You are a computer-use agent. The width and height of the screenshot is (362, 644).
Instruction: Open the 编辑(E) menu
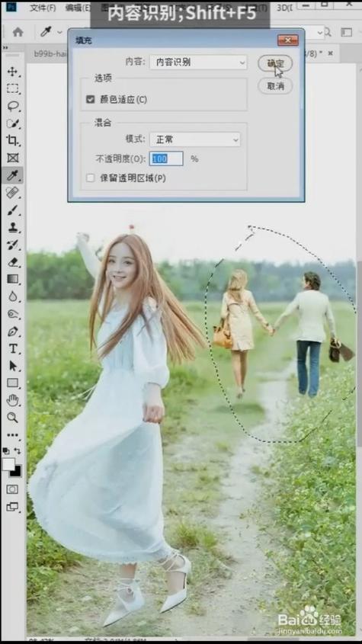pos(78,8)
